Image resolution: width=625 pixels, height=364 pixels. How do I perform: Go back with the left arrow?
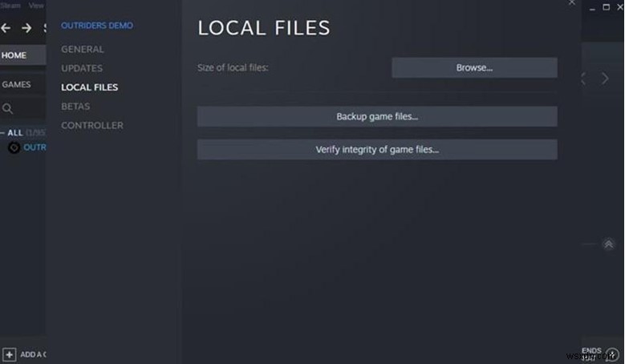coord(6,28)
